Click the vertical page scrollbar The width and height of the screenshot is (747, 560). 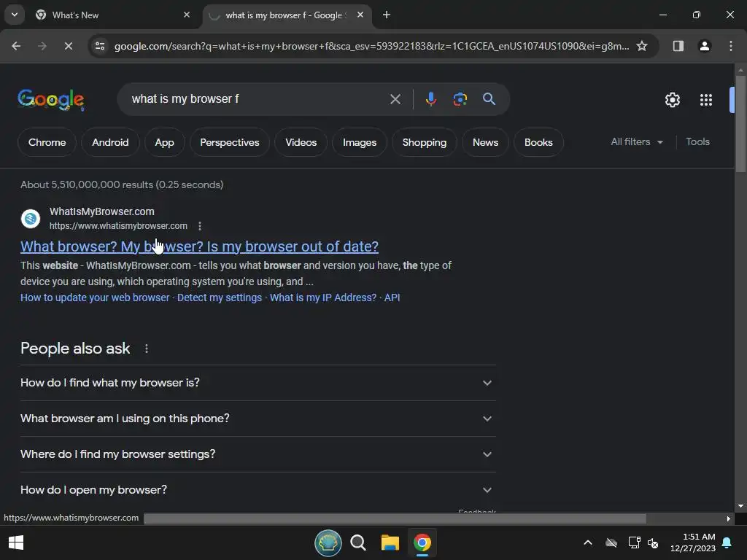(740, 124)
